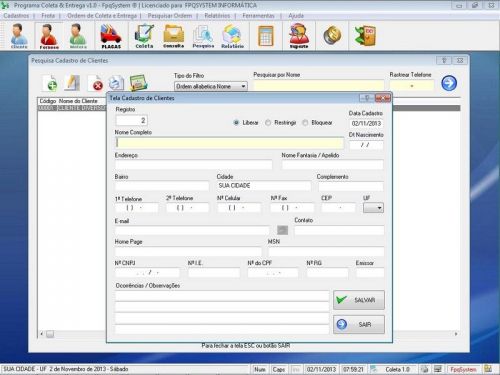The width and height of the screenshot is (500, 375).
Task: Open the Ferramentas menu
Action: pos(258,16)
